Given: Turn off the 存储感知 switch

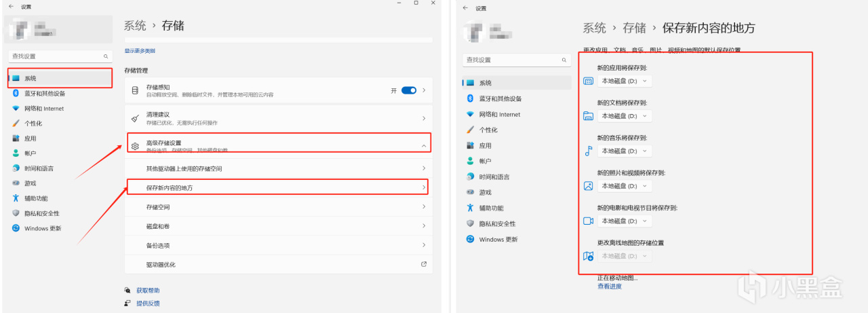Looking at the screenshot, I should (x=409, y=90).
